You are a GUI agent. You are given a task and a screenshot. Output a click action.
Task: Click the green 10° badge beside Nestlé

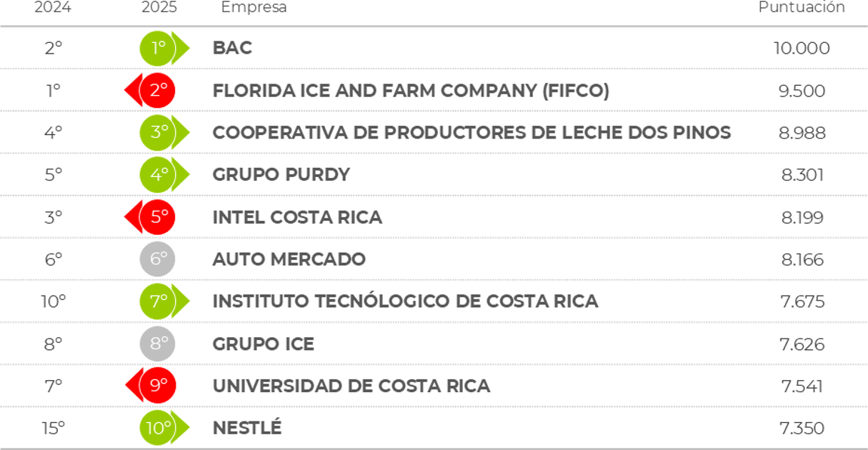pos(158,428)
